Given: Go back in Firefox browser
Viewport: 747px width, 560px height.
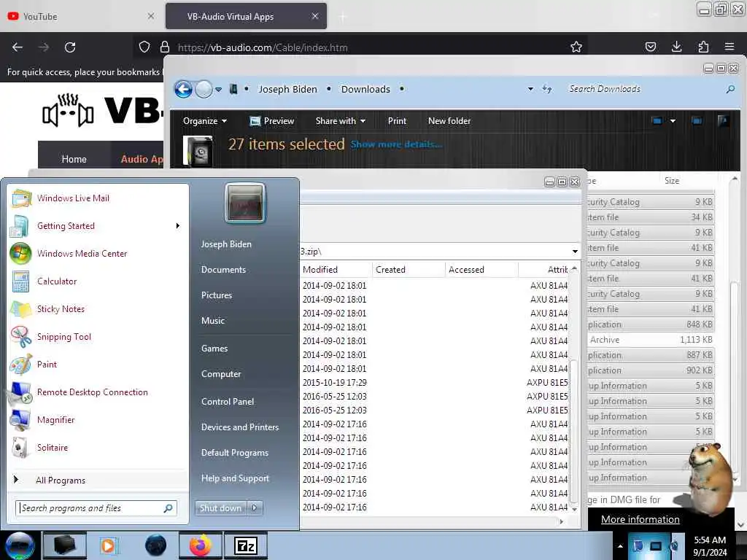Looking at the screenshot, I should coord(18,47).
